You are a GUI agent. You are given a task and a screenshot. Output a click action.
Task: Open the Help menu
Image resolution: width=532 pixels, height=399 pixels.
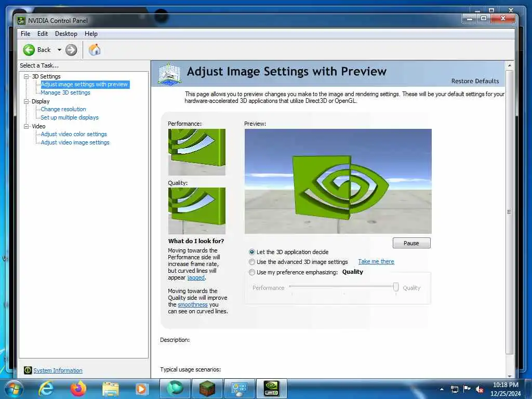pos(91,34)
